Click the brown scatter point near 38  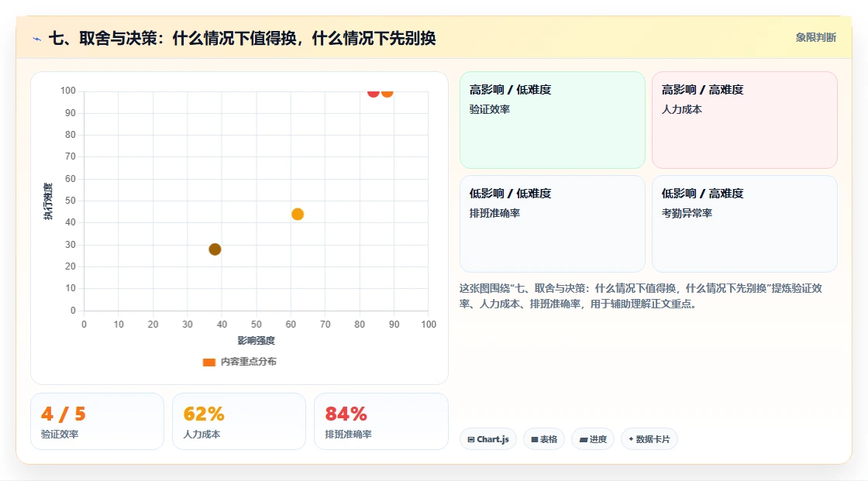pyautogui.click(x=215, y=249)
